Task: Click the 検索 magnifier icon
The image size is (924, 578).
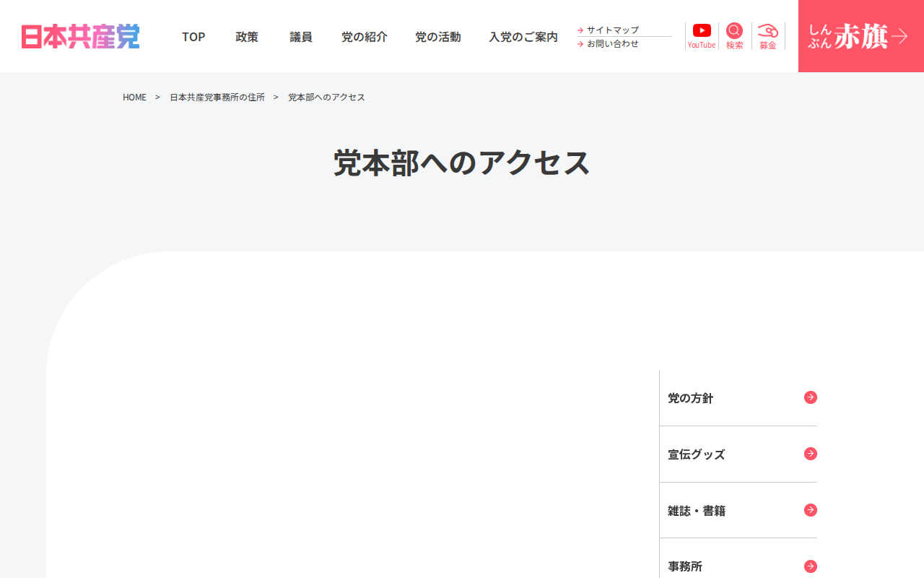Action: point(734,30)
